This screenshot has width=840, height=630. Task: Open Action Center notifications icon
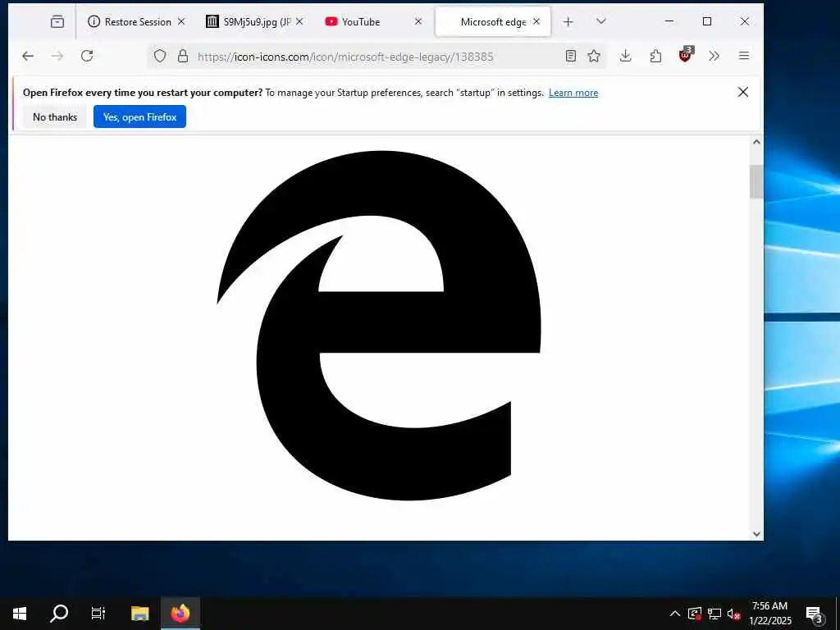coord(815,614)
